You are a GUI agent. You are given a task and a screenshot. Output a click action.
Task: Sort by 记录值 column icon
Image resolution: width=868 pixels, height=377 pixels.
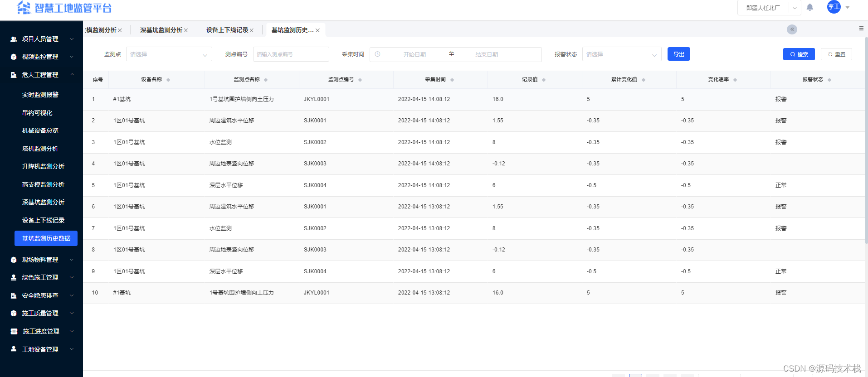coord(544,80)
